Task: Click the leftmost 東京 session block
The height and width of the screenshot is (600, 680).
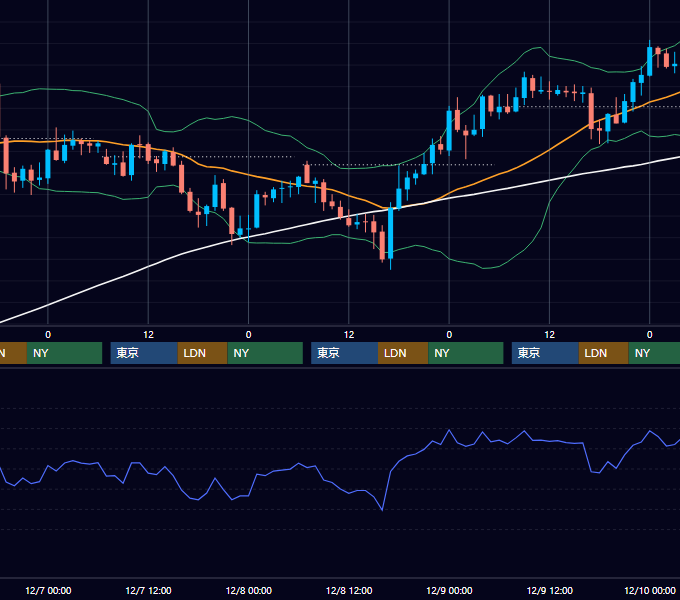Action: point(144,353)
